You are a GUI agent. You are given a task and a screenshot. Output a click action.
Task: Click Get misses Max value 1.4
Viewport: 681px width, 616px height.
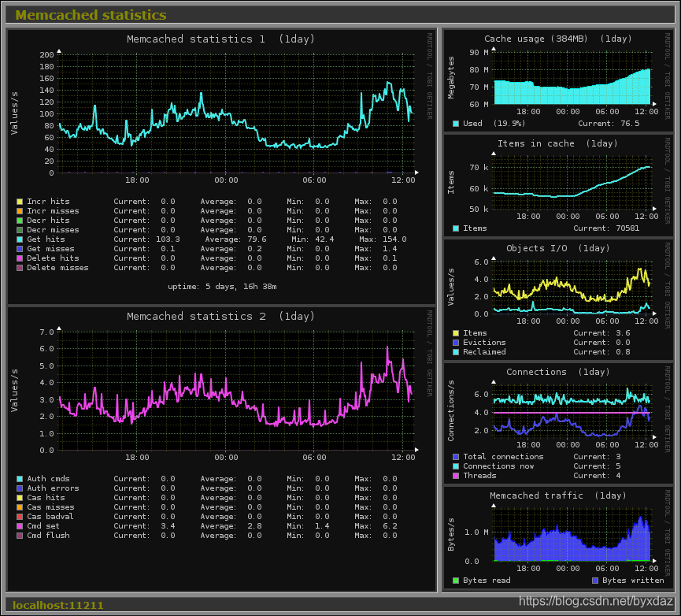(x=390, y=249)
